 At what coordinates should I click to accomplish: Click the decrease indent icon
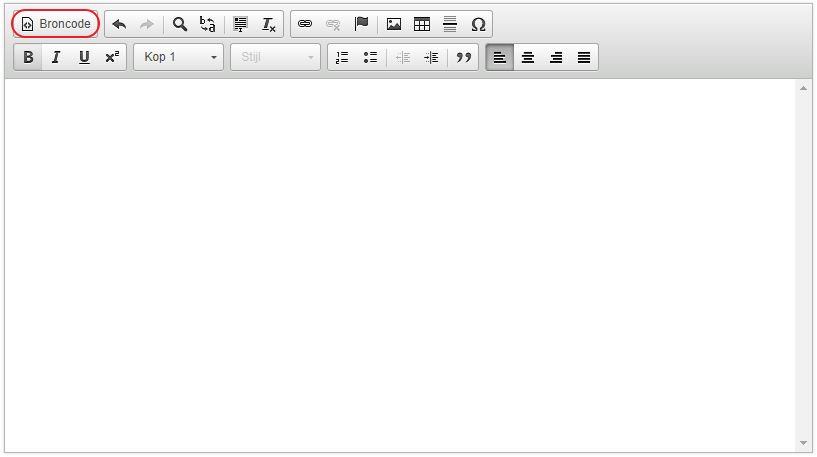pos(403,57)
